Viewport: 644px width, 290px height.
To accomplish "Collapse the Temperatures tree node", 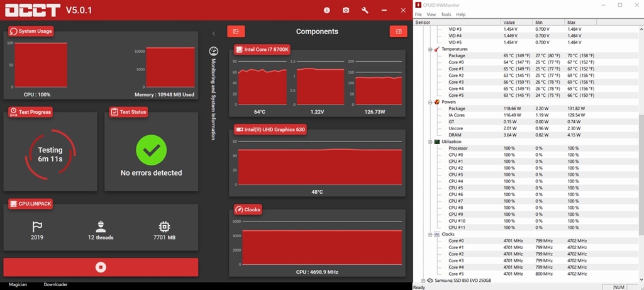I will tap(430, 49).
